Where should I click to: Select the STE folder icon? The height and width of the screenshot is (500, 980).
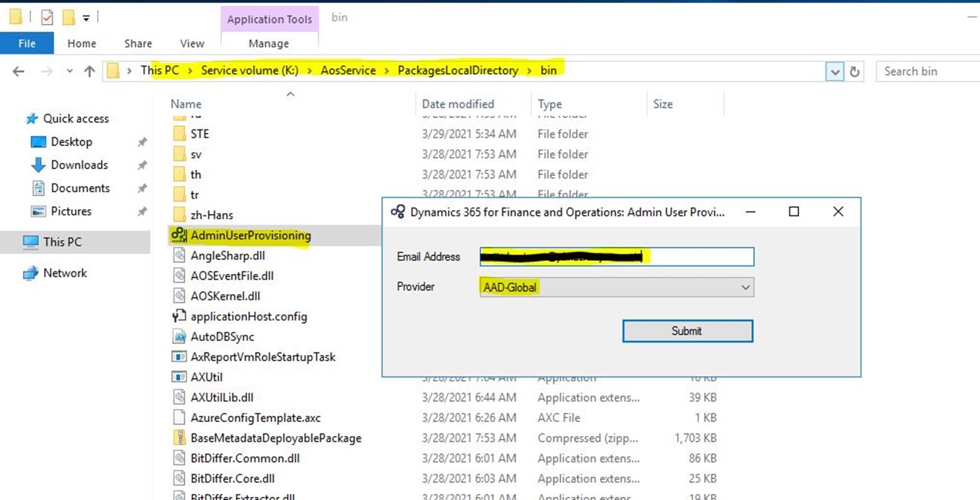point(179,133)
